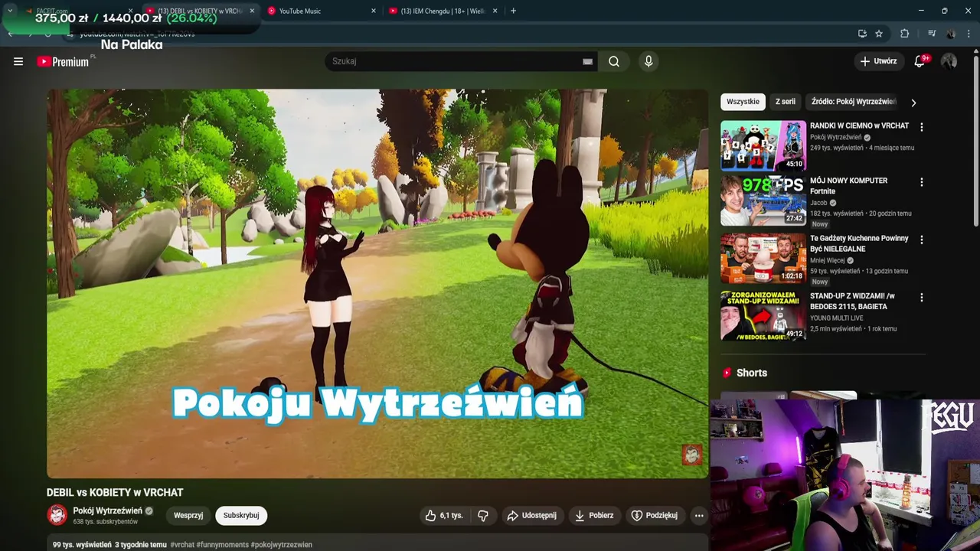980x551 pixels.
Task: Close the IEM Chengdu tab
Action: tap(495, 11)
